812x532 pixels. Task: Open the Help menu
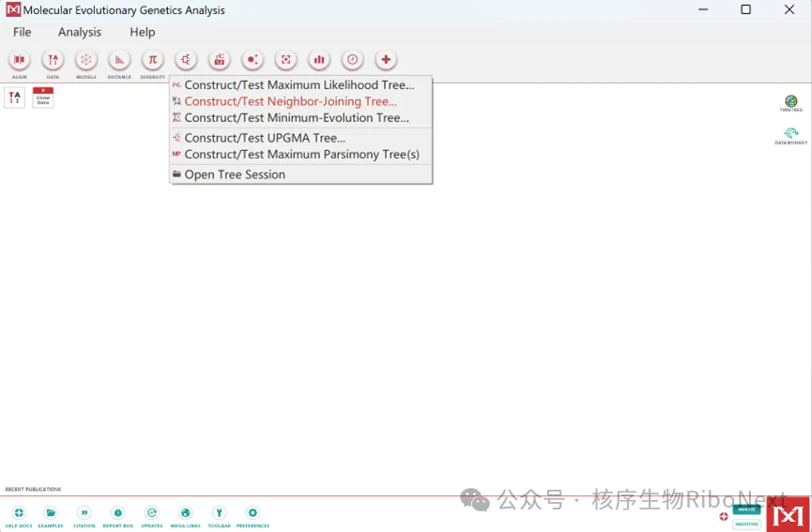143,32
